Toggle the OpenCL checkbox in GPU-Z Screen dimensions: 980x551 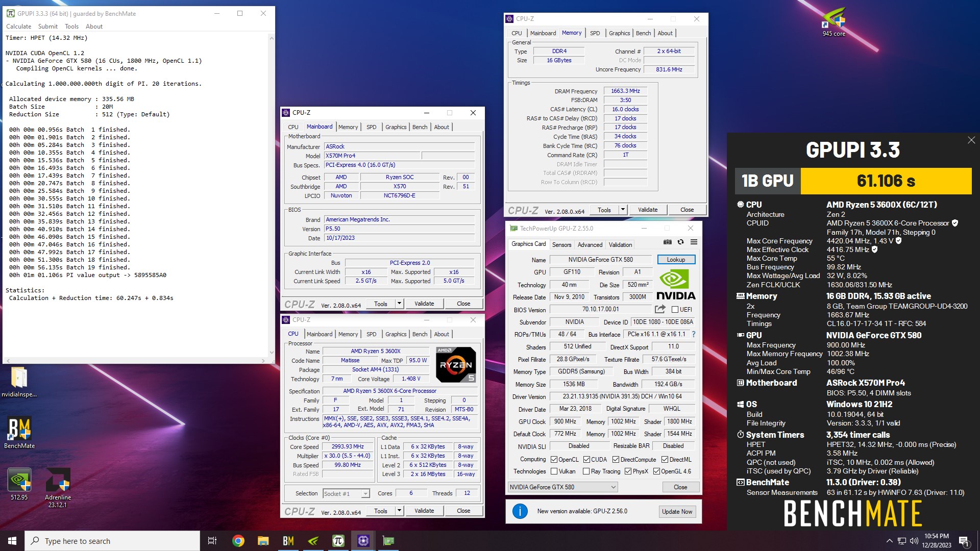554,460
